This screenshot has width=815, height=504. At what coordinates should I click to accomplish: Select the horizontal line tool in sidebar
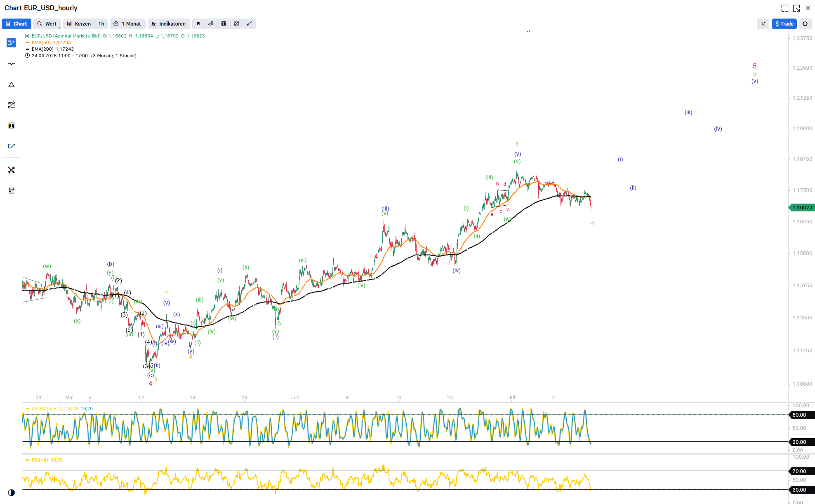(x=11, y=63)
